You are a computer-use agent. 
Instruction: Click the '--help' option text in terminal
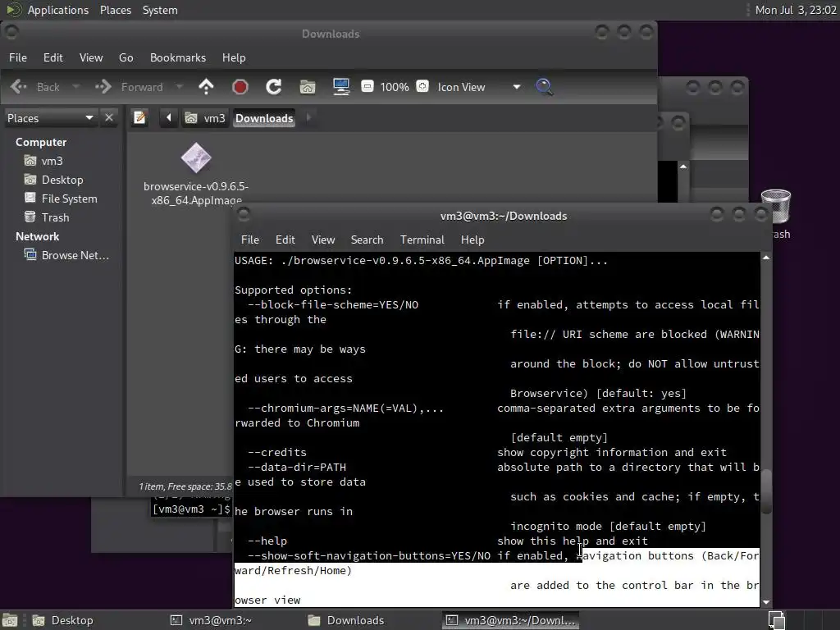267,541
